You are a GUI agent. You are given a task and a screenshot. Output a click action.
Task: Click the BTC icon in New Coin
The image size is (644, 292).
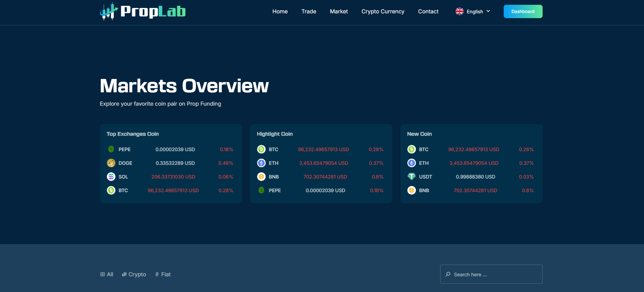coord(411,149)
